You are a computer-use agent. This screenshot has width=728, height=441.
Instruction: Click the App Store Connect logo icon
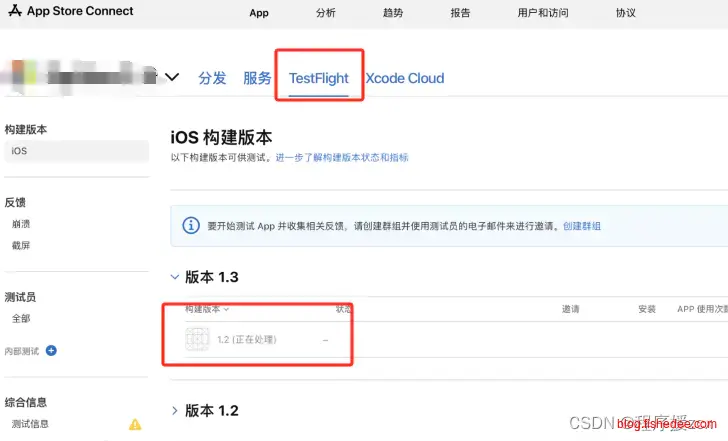[x=15, y=12]
